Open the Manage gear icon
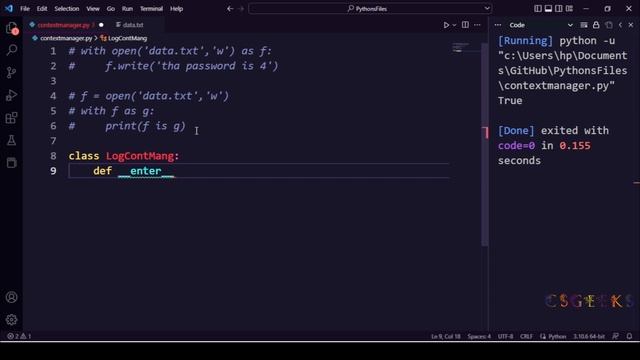Image resolution: width=640 pixels, height=360 pixels. [x=12, y=319]
